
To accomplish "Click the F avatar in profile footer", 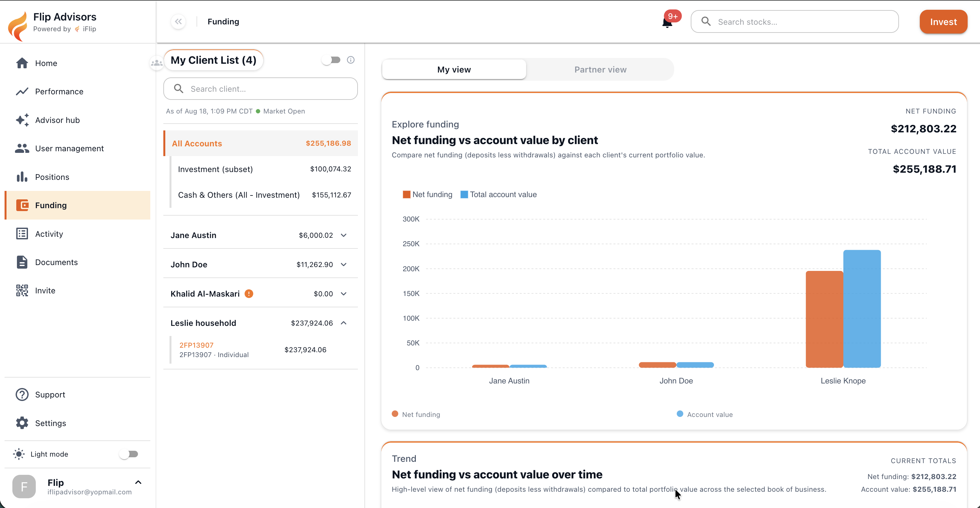I will (x=24, y=486).
